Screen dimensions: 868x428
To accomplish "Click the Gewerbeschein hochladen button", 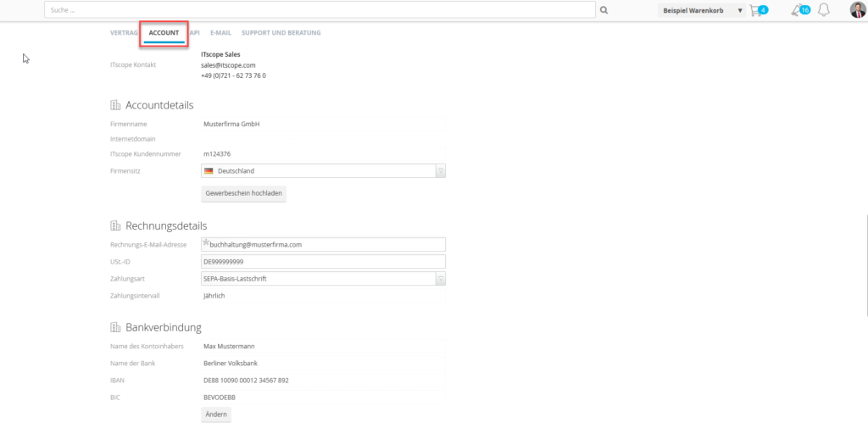I will point(243,194).
